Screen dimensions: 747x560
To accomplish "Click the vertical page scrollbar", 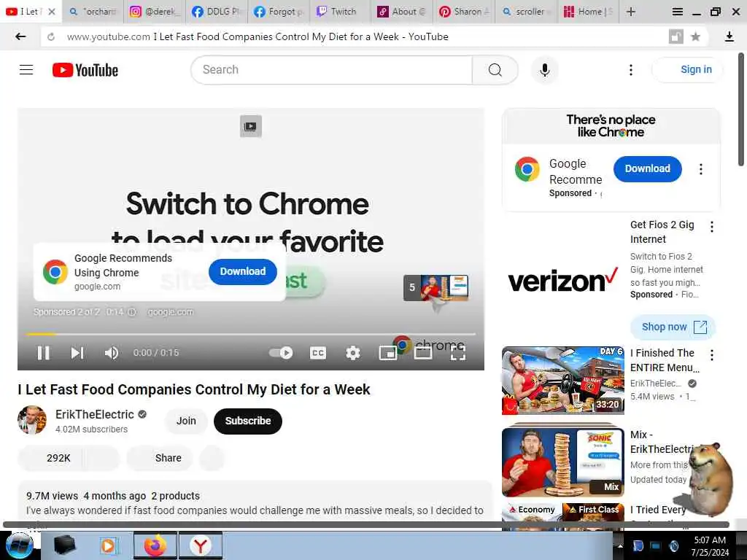I will click(x=741, y=109).
